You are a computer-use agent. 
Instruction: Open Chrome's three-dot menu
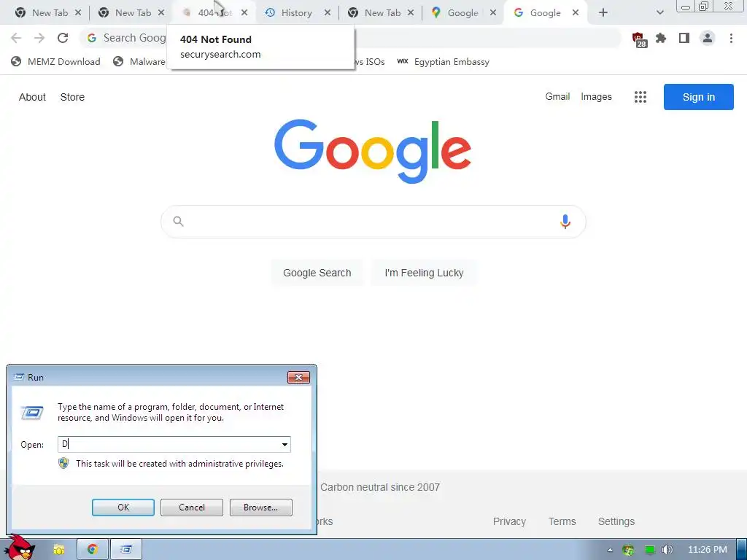coord(731,38)
